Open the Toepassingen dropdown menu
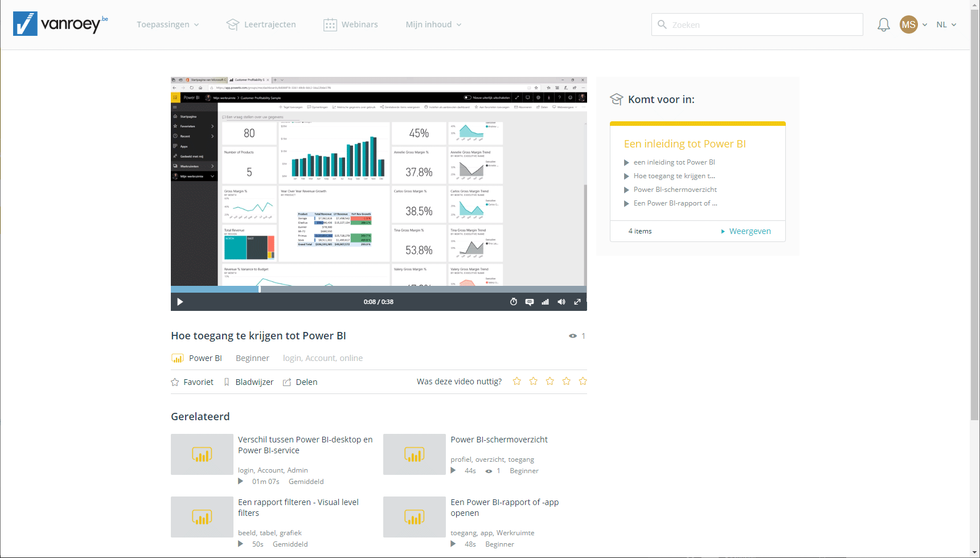Image resolution: width=980 pixels, height=558 pixels. [x=168, y=24]
